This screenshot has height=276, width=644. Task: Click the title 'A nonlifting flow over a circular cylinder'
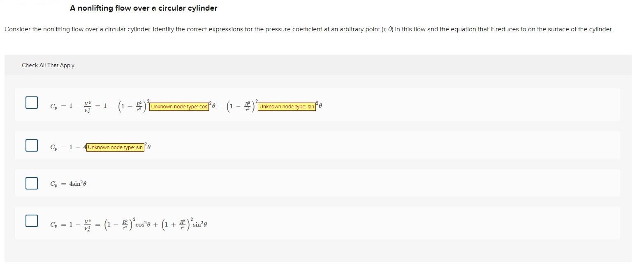(144, 8)
